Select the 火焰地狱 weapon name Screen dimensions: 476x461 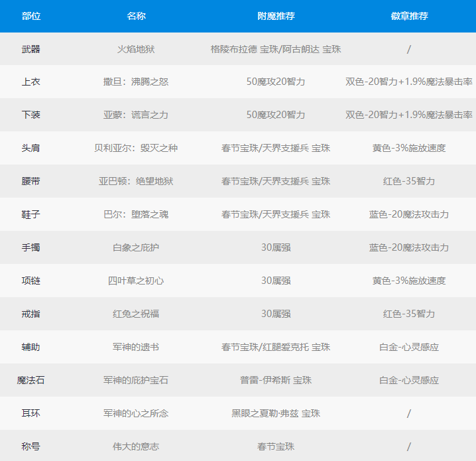tap(136, 49)
